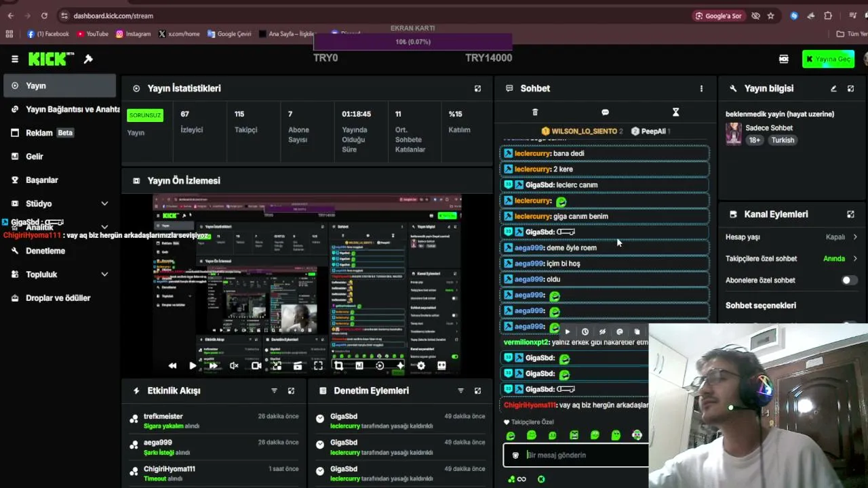The image size is (868, 488).
Task: Click the hourglass icon in Sohbet toolbar
Action: click(x=675, y=112)
